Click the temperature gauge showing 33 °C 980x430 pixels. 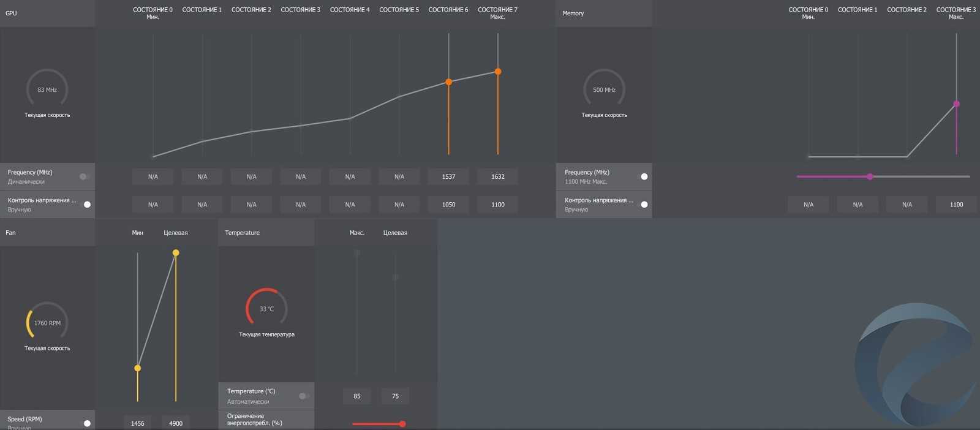click(x=266, y=308)
